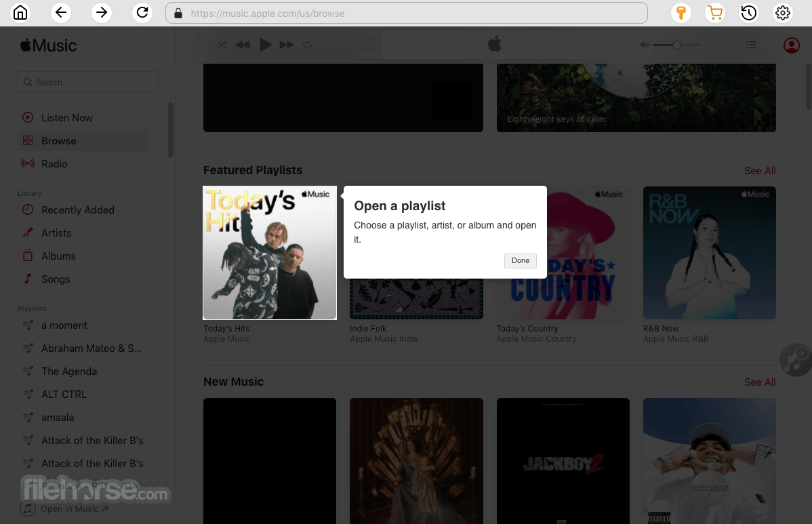The width and height of the screenshot is (812, 524).
Task: Click See All for New Music
Action: pyautogui.click(x=760, y=382)
